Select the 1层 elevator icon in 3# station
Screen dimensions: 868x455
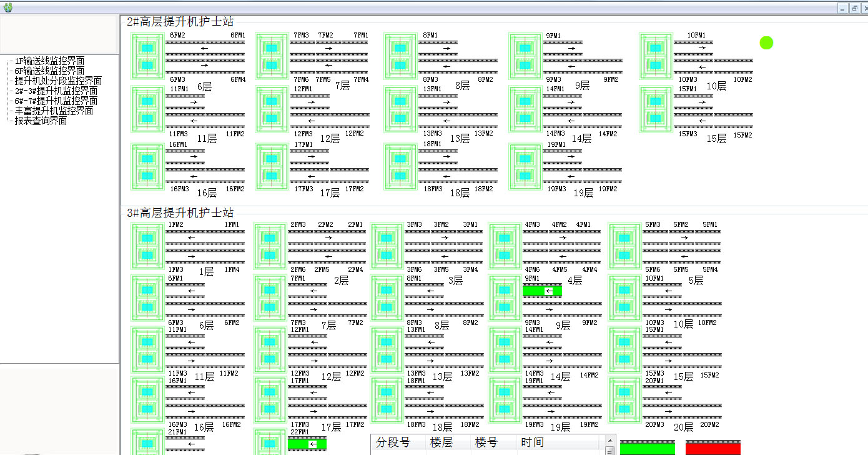click(x=147, y=247)
